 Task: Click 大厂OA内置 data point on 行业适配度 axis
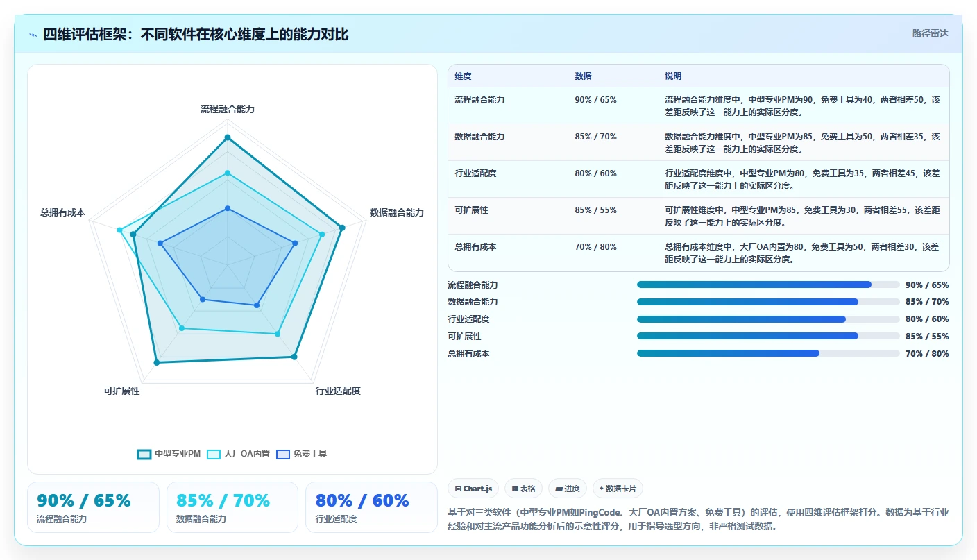pos(278,334)
